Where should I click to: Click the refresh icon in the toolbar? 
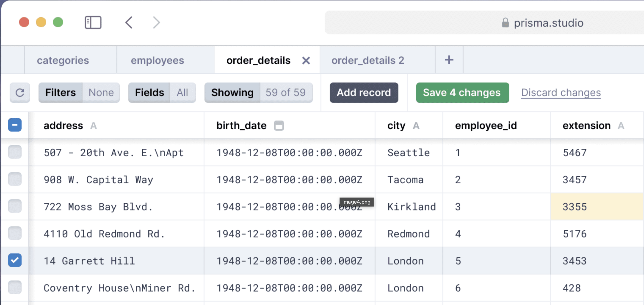coord(20,93)
